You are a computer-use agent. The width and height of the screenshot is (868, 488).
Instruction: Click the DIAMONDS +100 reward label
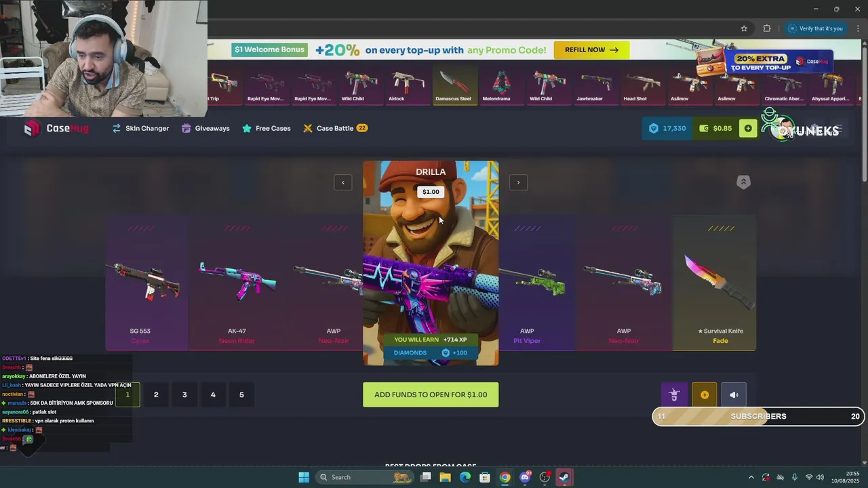pyautogui.click(x=431, y=352)
